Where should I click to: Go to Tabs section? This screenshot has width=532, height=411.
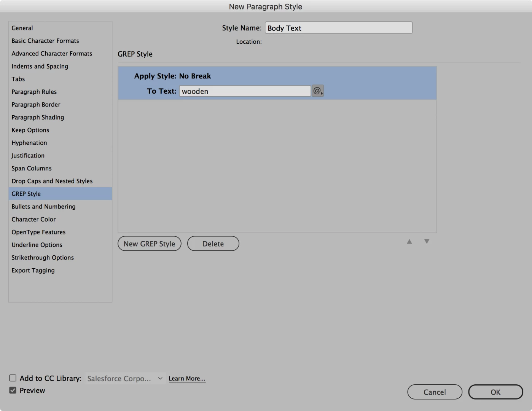coord(60,79)
